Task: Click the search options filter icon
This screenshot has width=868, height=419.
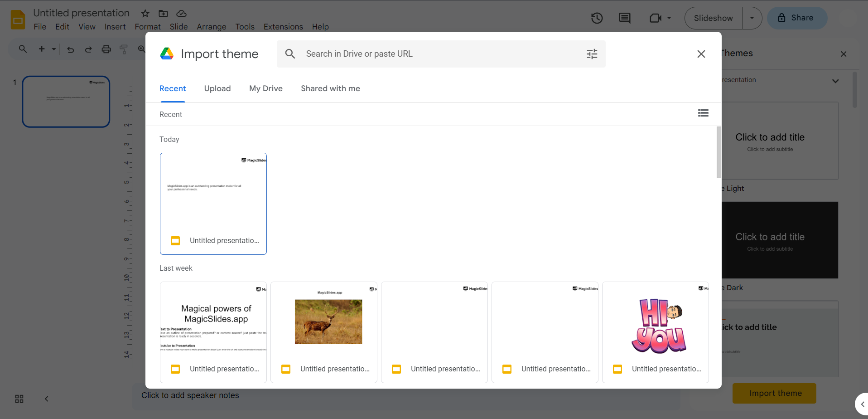Action: pyautogui.click(x=592, y=54)
